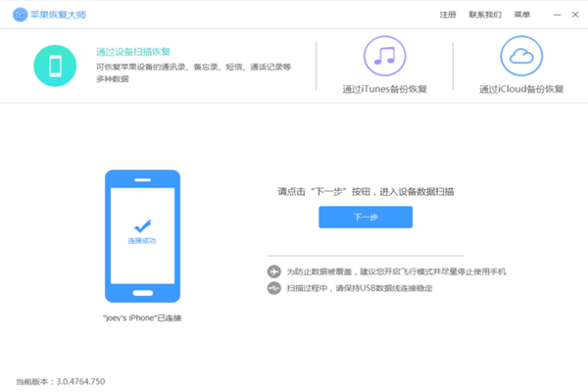Click the USB cable tip icon
The width and height of the screenshot is (588, 392).
click(x=273, y=288)
